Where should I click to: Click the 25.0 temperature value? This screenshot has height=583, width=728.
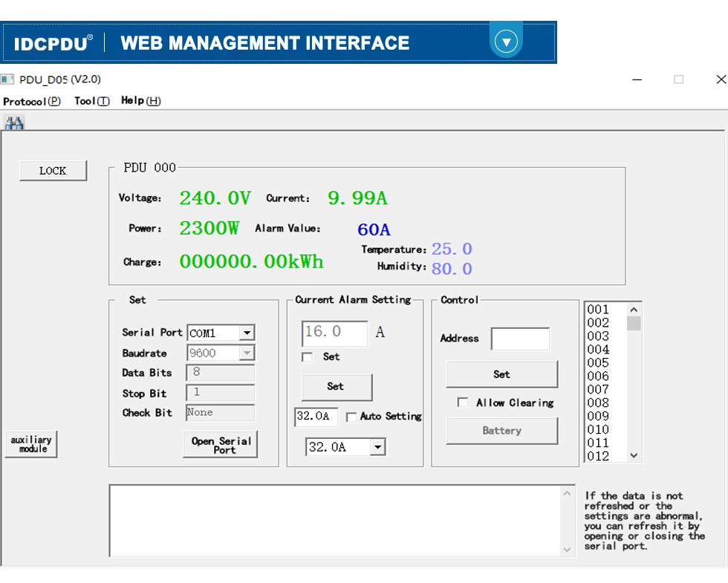pyautogui.click(x=452, y=250)
